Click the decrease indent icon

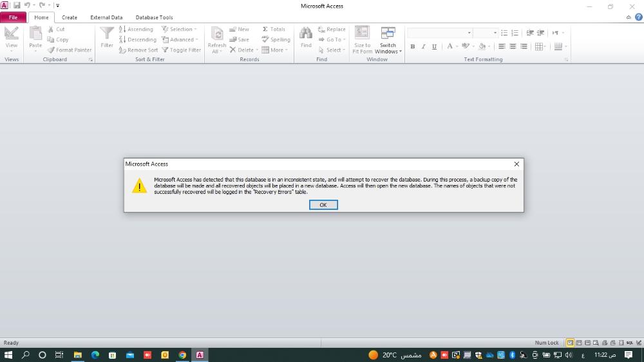click(530, 33)
